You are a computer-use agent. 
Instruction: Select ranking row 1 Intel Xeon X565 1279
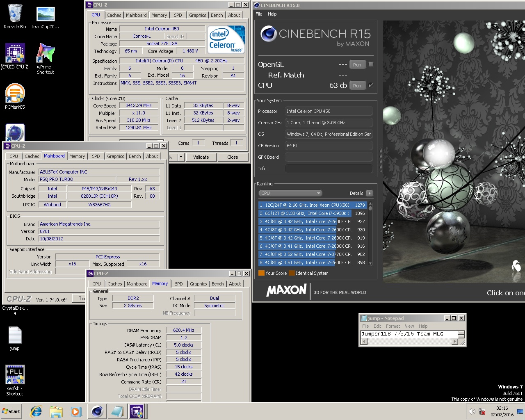point(313,205)
